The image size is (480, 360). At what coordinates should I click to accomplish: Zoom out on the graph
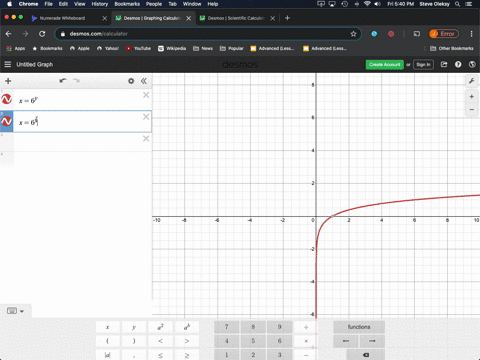(472, 109)
